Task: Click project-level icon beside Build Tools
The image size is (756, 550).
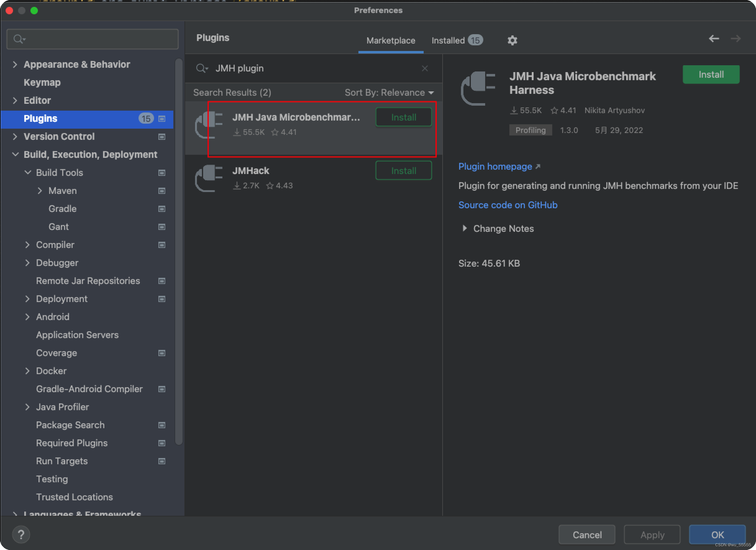Action: (162, 173)
